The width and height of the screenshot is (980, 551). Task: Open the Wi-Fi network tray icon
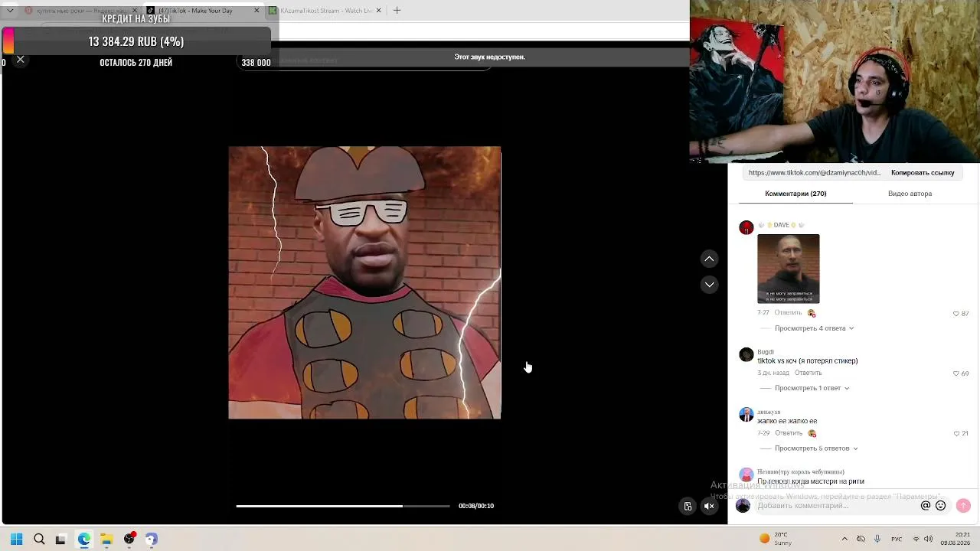[916, 539]
